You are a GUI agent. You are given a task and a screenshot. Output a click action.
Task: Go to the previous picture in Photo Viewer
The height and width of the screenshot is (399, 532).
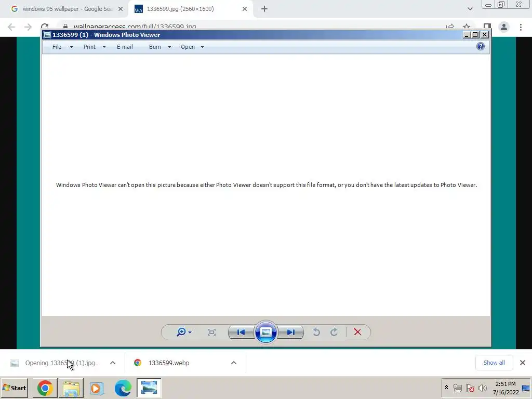[241, 332]
